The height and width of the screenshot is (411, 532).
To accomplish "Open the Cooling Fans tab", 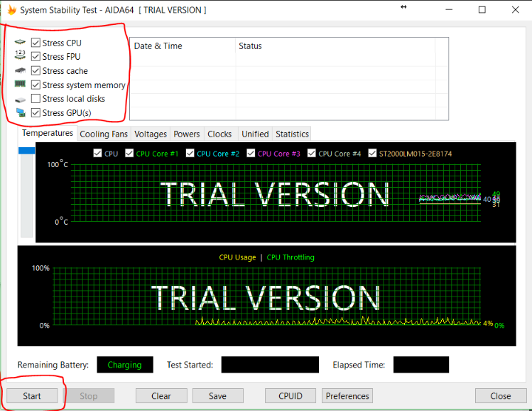I will pyautogui.click(x=104, y=134).
